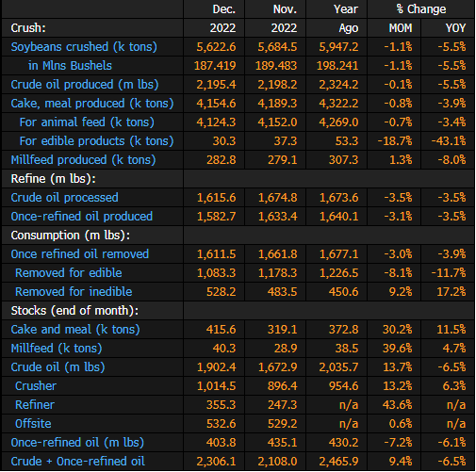
Task: Open Crude oil produced (m lbs) link
Action: 85,85
